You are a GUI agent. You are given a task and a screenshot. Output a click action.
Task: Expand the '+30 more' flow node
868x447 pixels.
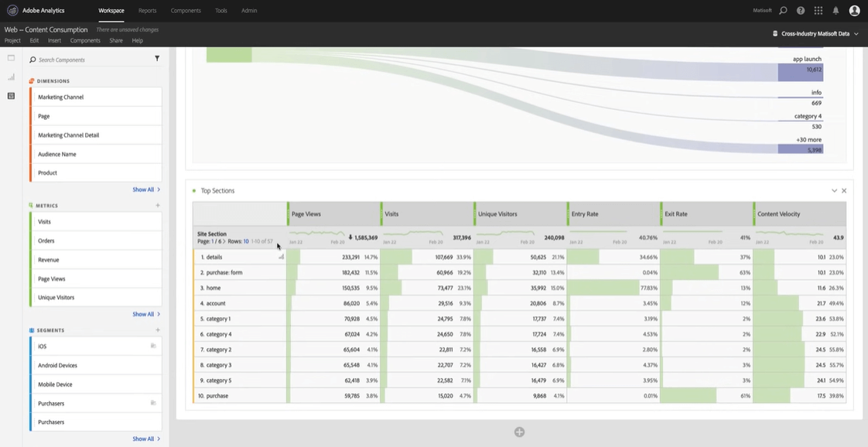800,148
